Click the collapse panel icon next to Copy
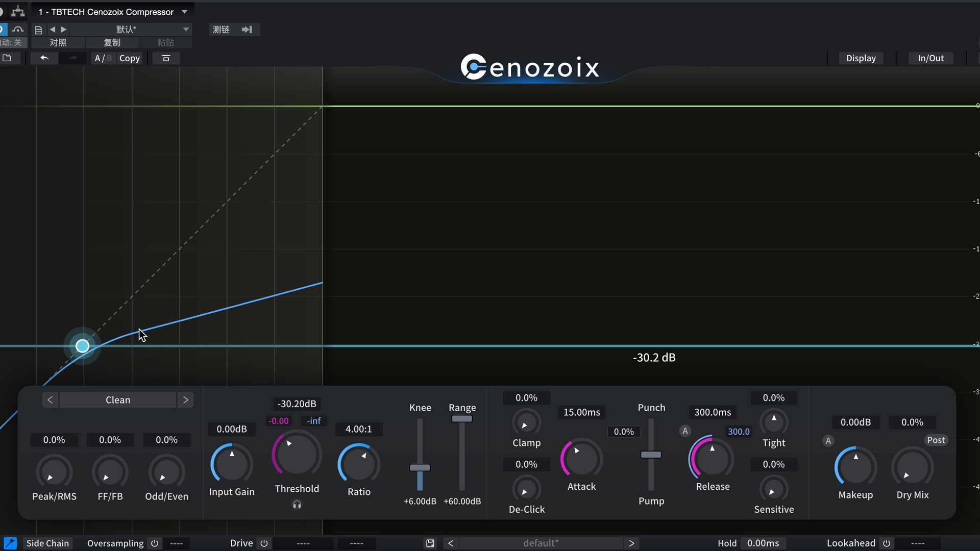This screenshot has width=980, height=551. click(x=166, y=58)
